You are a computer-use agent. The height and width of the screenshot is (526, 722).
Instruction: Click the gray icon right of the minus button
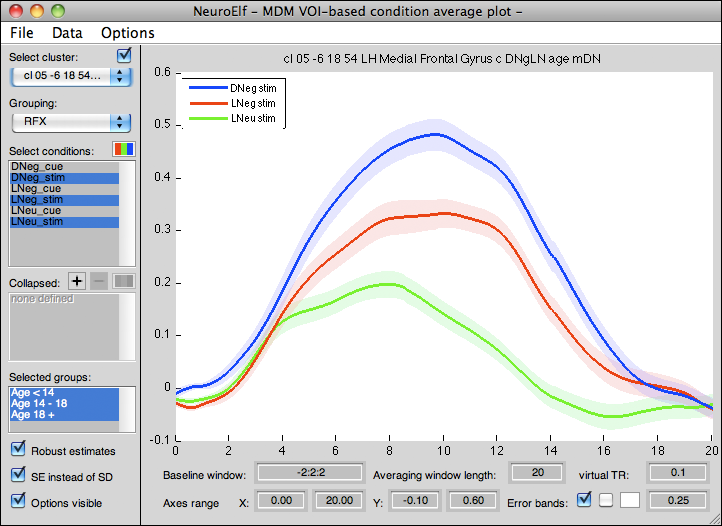(x=123, y=282)
